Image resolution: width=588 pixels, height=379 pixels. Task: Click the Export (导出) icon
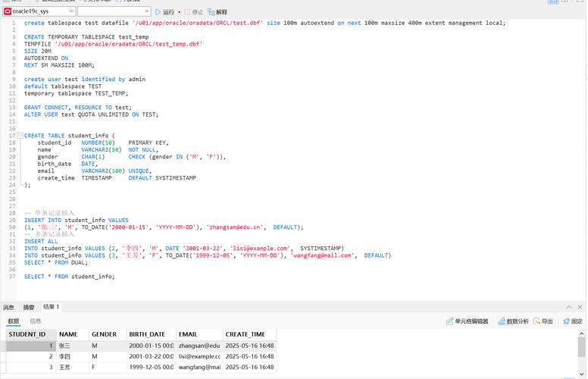click(543, 321)
